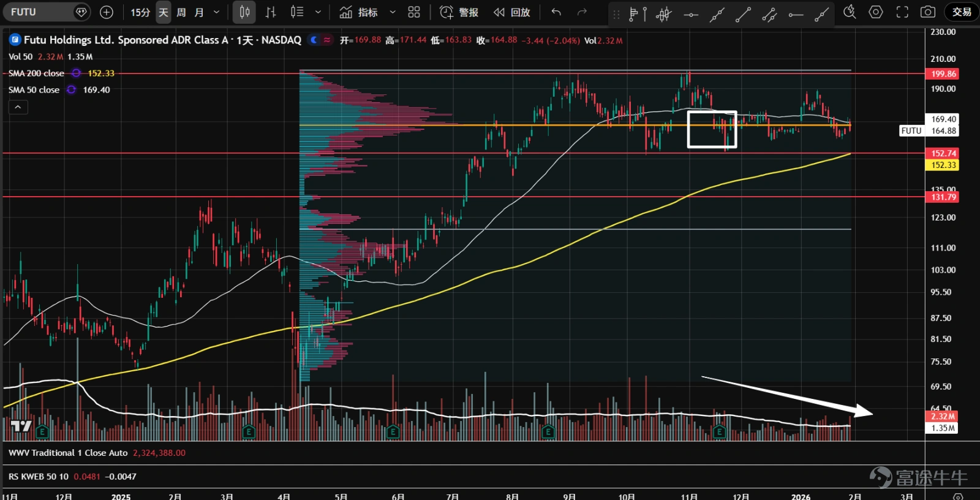980x500 pixels.
Task: Collapse the indicator legend with the chevron
Action: click(x=18, y=107)
